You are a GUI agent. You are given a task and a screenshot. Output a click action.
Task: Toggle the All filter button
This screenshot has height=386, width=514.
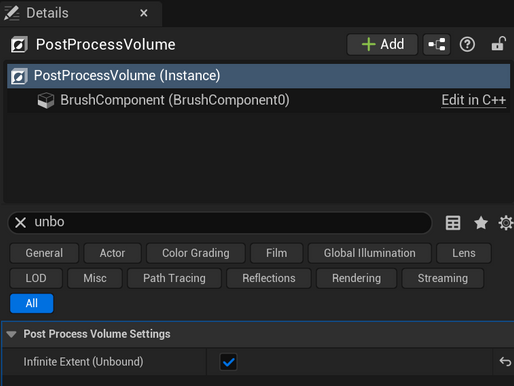pos(32,303)
